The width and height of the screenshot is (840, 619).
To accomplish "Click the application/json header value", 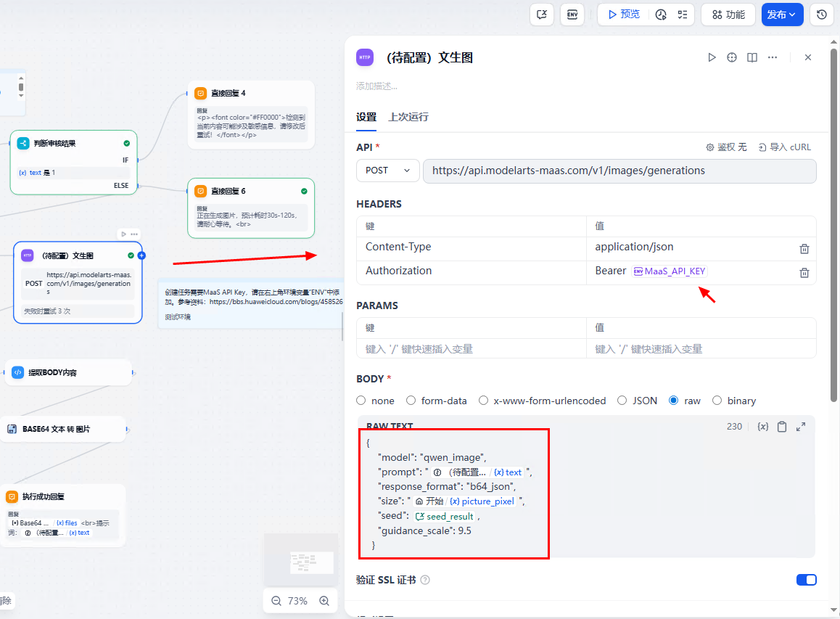I will [634, 247].
